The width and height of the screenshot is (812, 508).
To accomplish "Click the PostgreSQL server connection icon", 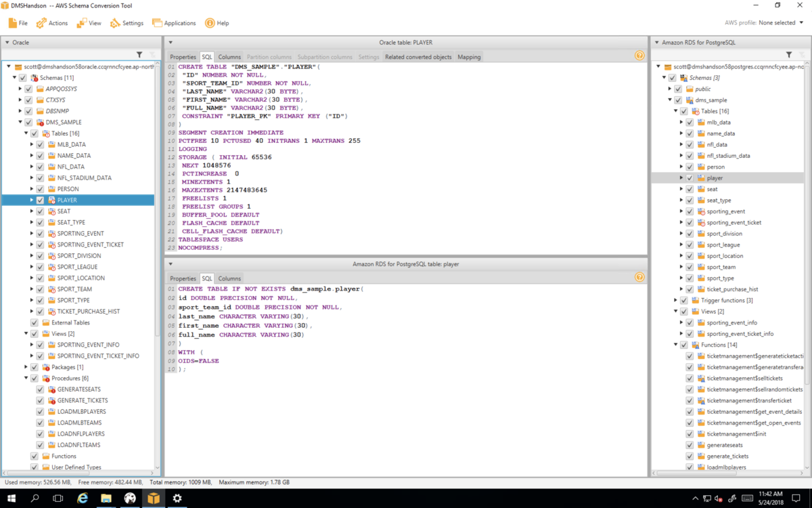I will pos(668,67).
